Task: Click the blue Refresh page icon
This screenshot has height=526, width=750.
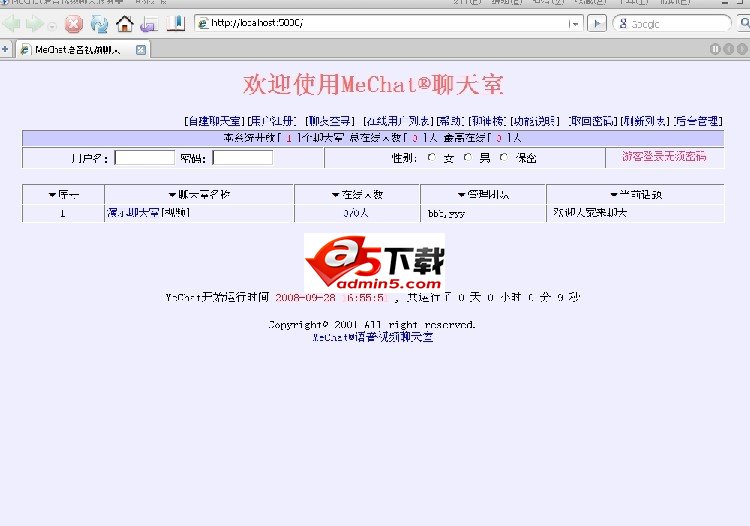Action: 99,23
